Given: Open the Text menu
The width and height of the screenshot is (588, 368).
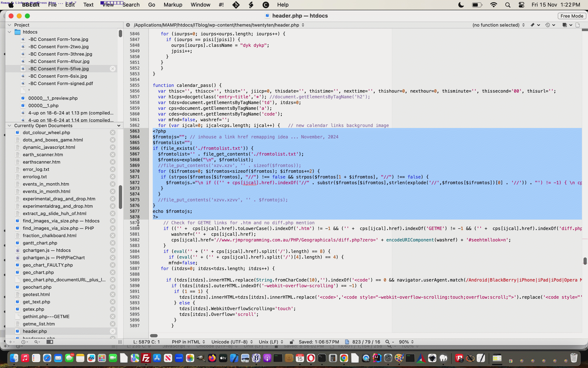Looking at the screenshot, I should tap(88, 5).
